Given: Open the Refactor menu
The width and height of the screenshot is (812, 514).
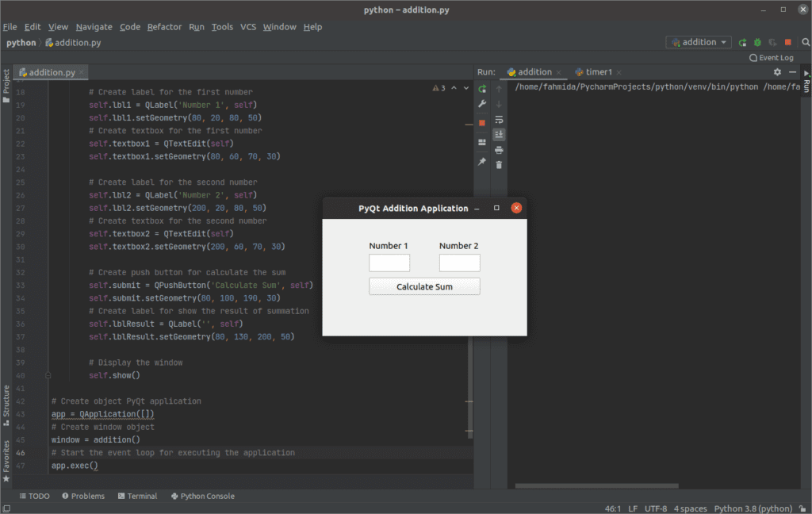Looking at the screenshot, I should point(164,27).
